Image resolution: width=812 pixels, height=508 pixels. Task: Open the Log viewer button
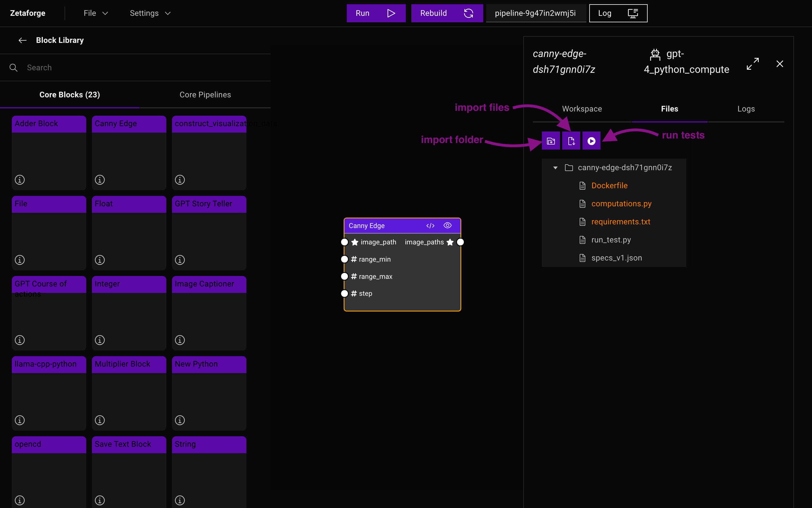[x=618, y=13]
